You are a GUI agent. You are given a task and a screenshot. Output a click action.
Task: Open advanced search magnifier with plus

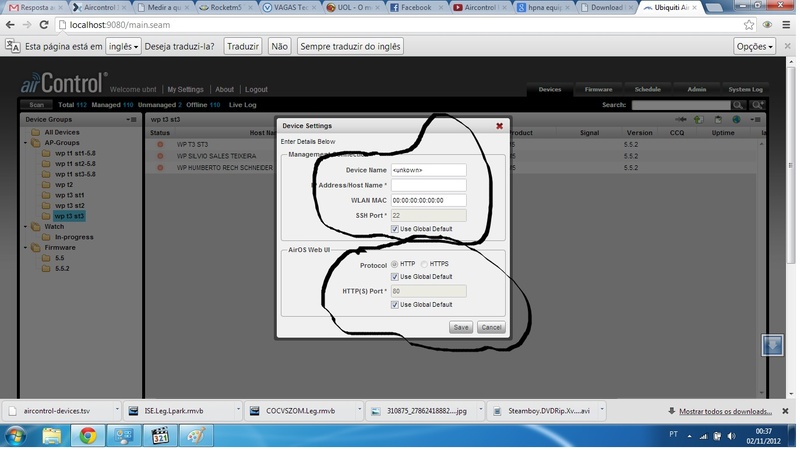(x=759, y=105)
